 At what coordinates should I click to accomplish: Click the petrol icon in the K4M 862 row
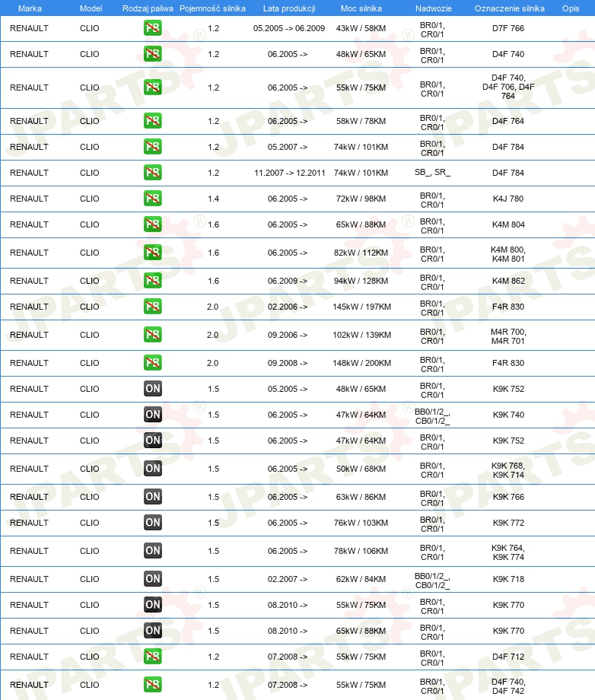click(153, 281)
